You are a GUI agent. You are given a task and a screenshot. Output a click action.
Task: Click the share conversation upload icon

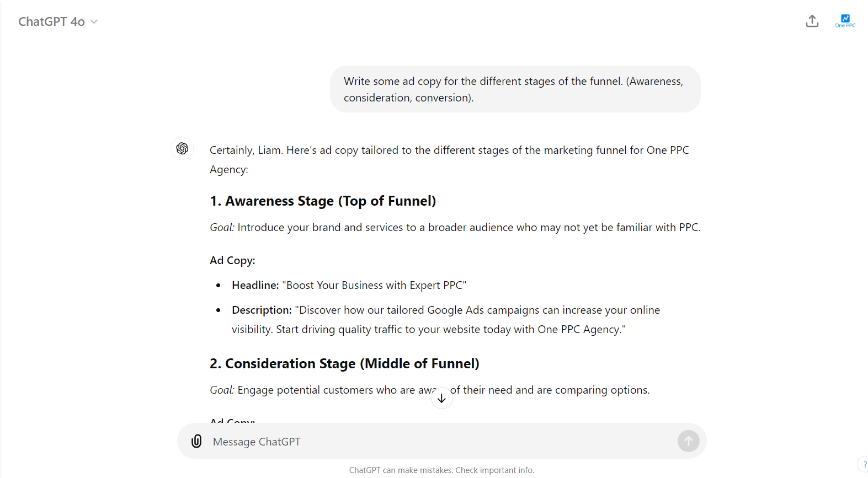pos(812,21)
